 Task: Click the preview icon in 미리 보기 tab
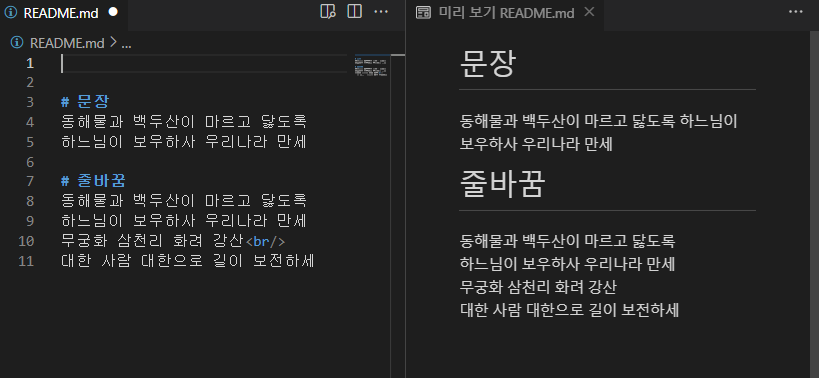click(x=423, y=13)
